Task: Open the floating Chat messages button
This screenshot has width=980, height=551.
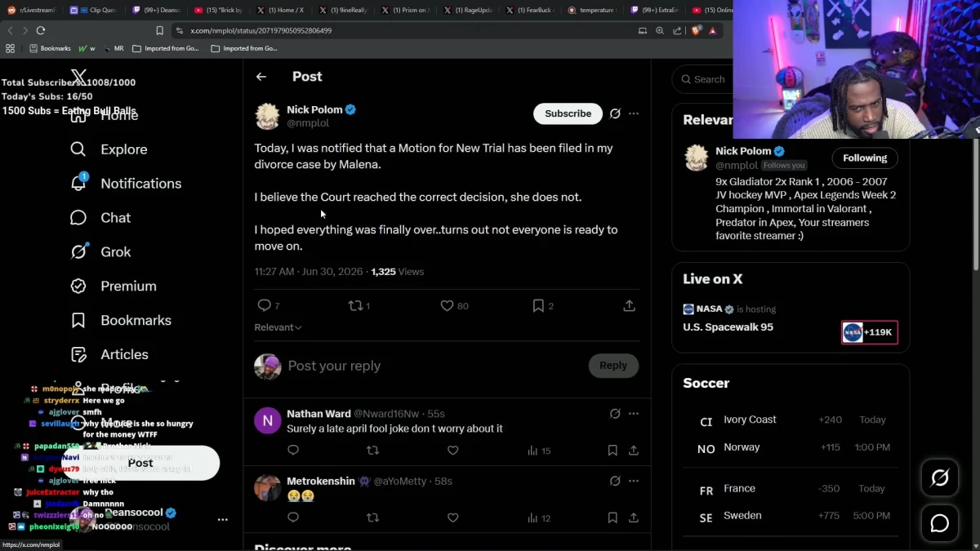Action: click(x=940, y=523)
